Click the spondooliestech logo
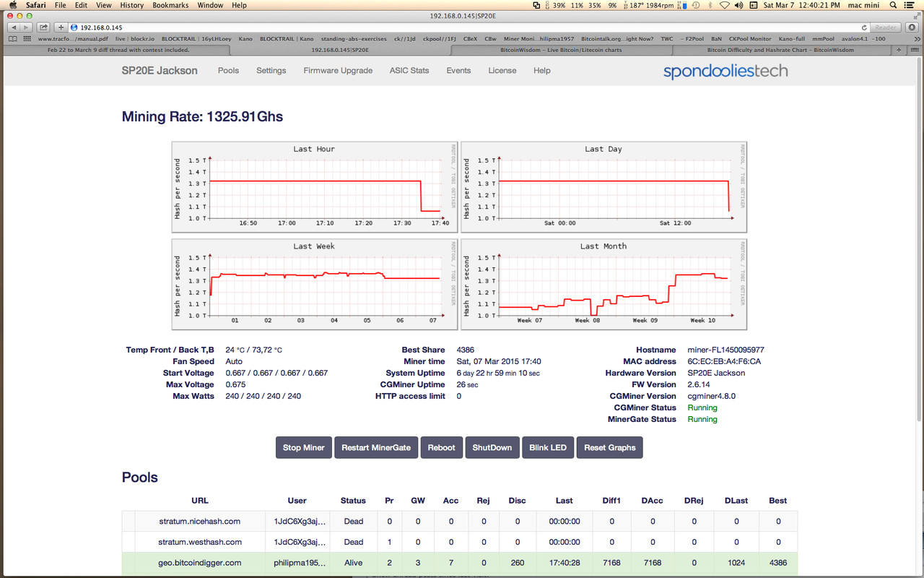 pyautogui.click(x=725, y=71)
